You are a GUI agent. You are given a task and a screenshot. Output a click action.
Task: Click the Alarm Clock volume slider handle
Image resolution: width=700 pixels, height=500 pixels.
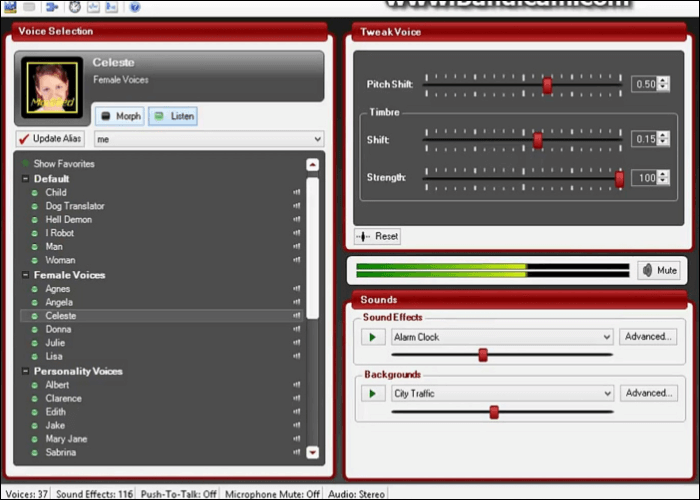pos(483,355)
